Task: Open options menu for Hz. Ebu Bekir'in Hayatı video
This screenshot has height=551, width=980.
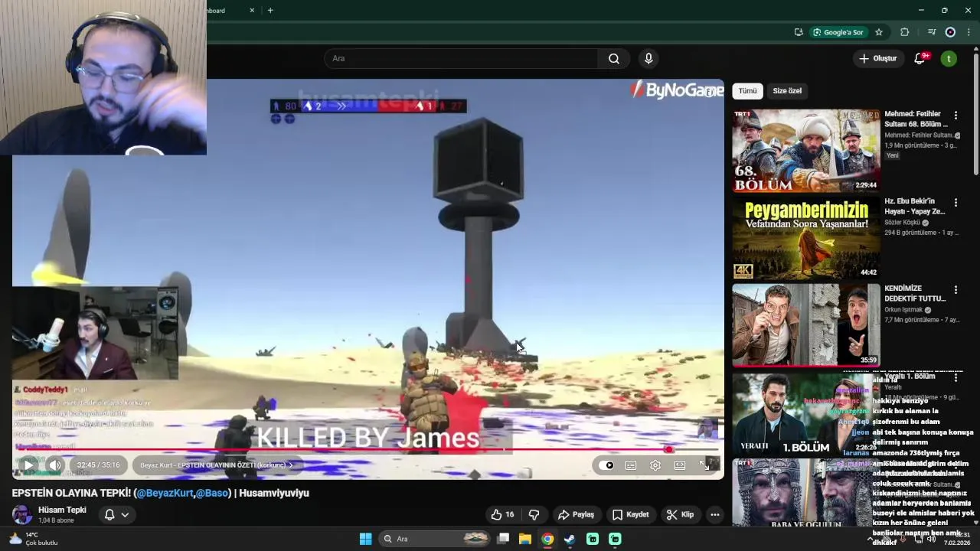Action: point(955,203)
